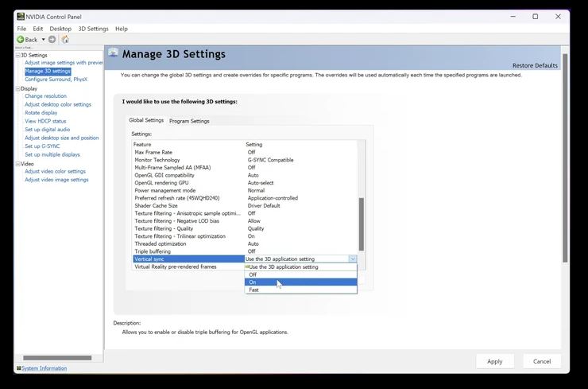This screenshot has height=389, width=588.
Task: Select Texture filtering - Negative LOD bias row
Action: pos(245,221)
